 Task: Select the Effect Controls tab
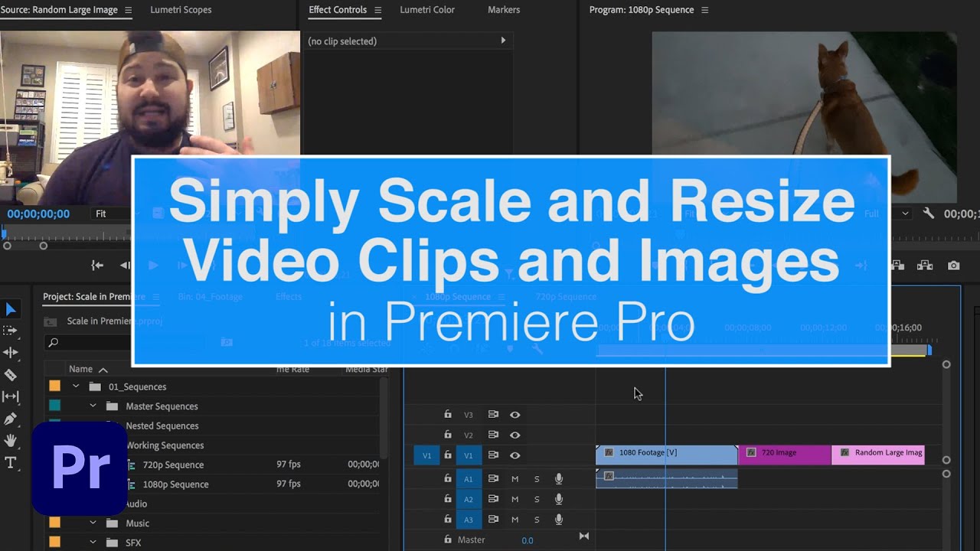pyautogui.click(x=338, y=10)
